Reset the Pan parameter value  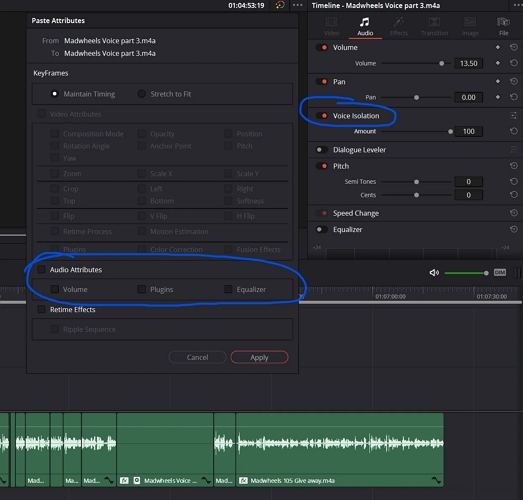pos(514,97)
